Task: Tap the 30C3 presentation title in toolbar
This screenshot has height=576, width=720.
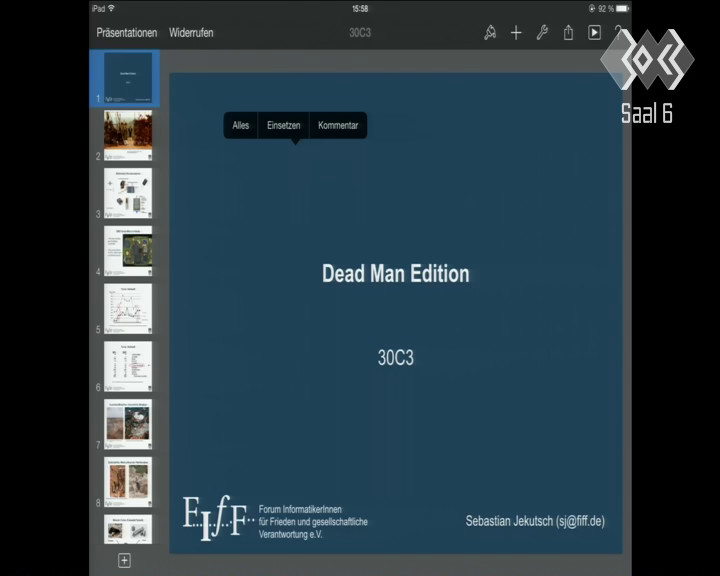Action: tap(360, 33)
